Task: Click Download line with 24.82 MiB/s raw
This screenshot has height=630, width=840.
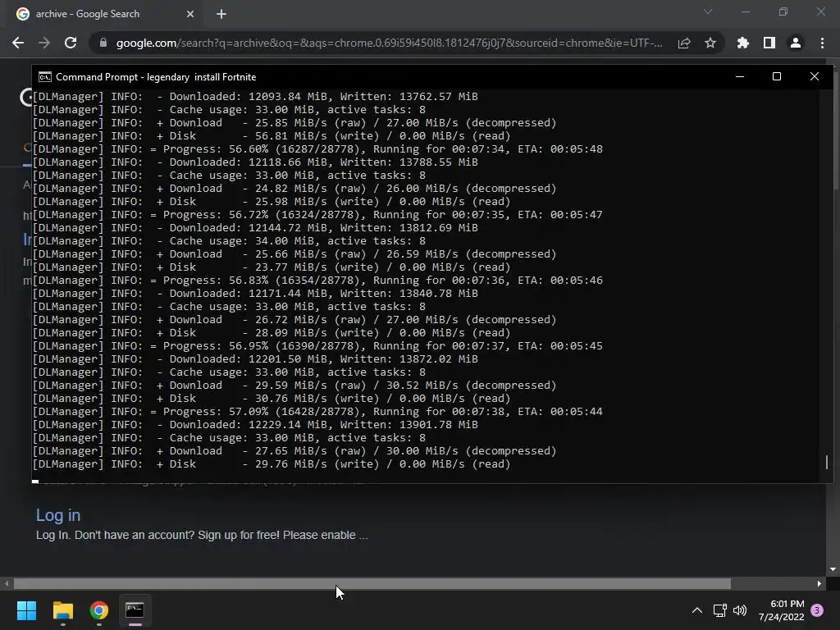Action: tap(294, 189)
